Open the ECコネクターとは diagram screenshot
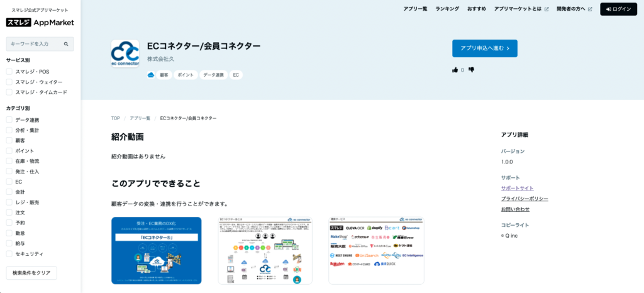 coord(265,250)
